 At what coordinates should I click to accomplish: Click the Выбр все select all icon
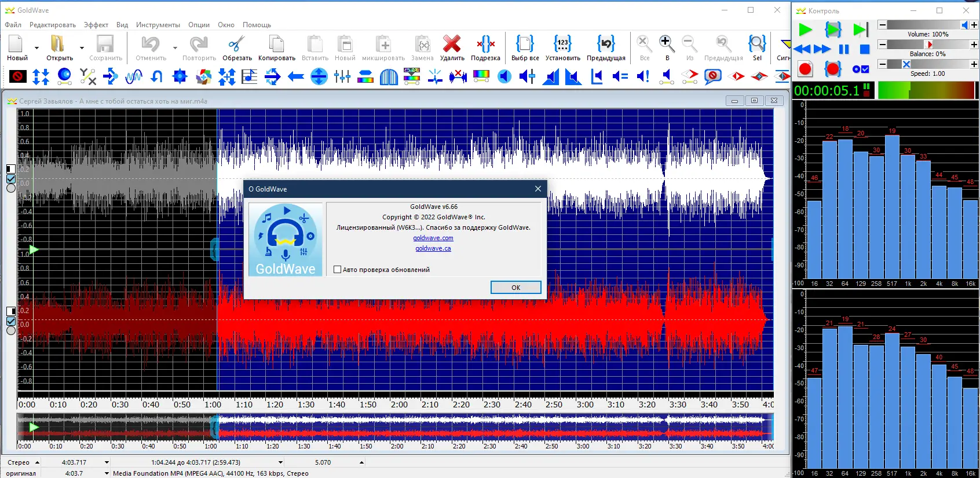pos(525,45)
